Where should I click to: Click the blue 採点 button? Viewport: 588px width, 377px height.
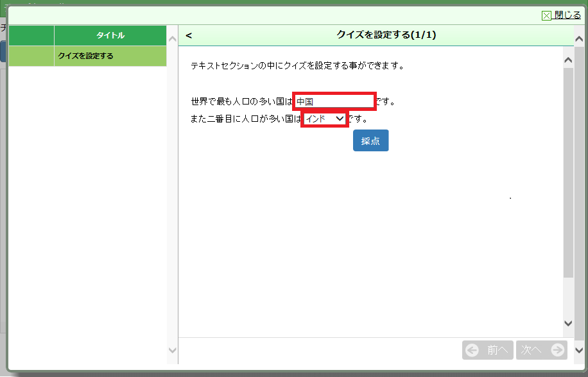pyautogui.click(x=370, y=140)
